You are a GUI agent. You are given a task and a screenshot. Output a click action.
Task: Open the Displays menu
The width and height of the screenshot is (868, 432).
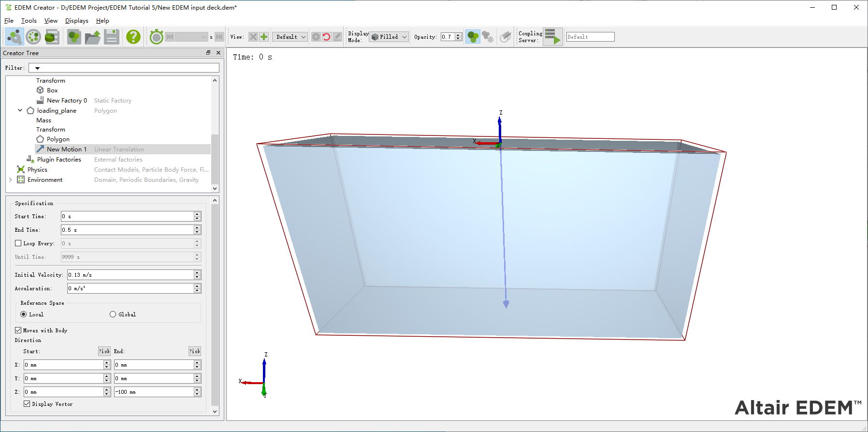(76, 21)
